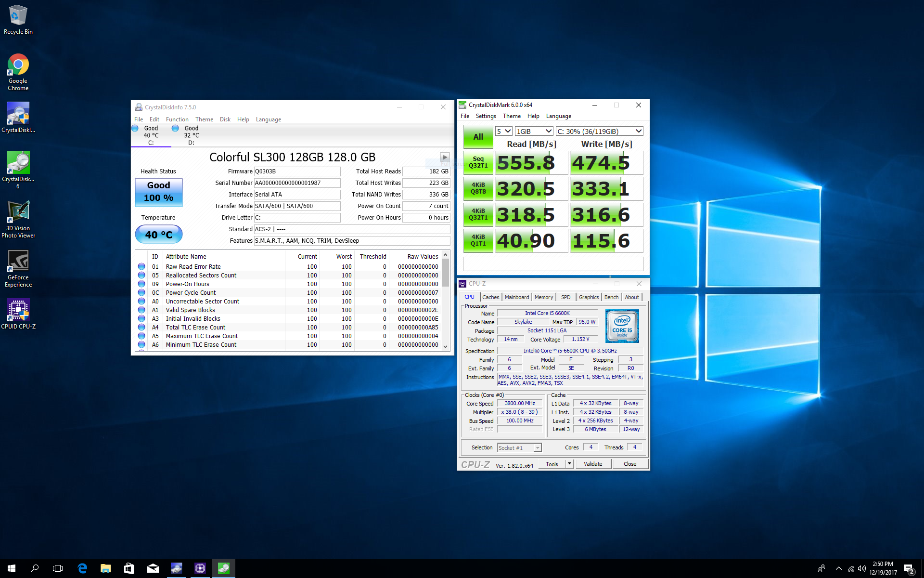Switch to the Graphics tab in CPU-Z
The height and width of the screenshot is (578, 924).
pyautogui.click(x=589, y=297)
